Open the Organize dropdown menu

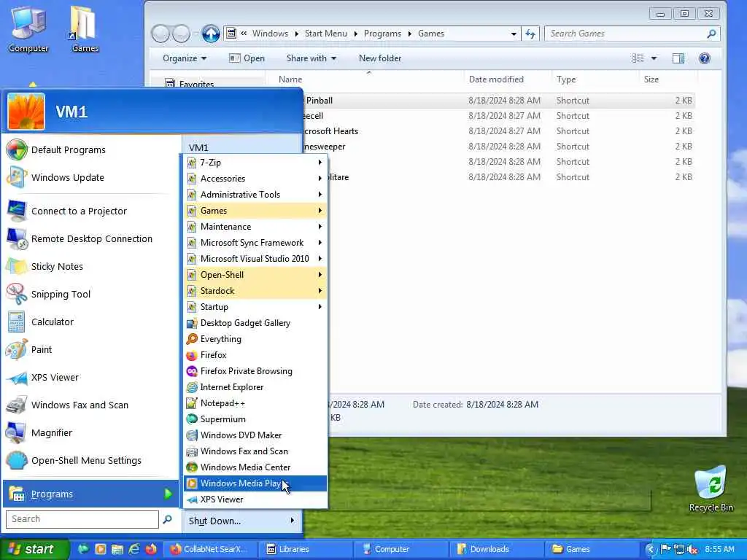point(185,58)
